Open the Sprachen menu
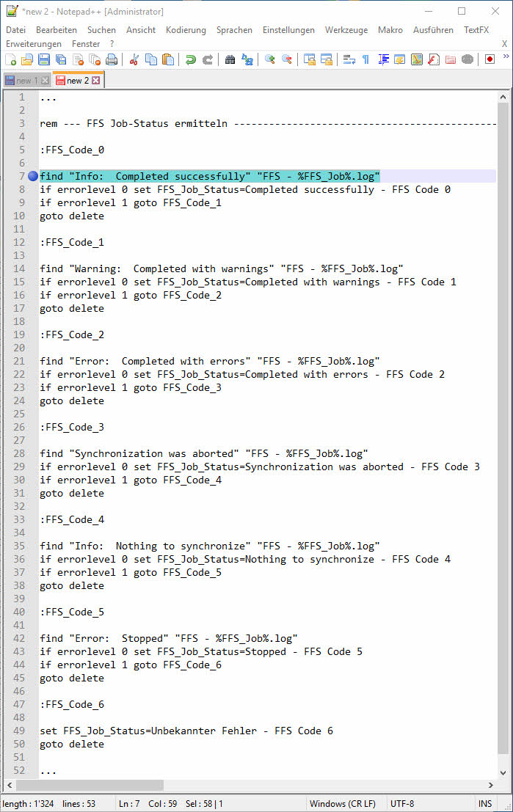Viewport: 513px width, 812px height. 234,30
